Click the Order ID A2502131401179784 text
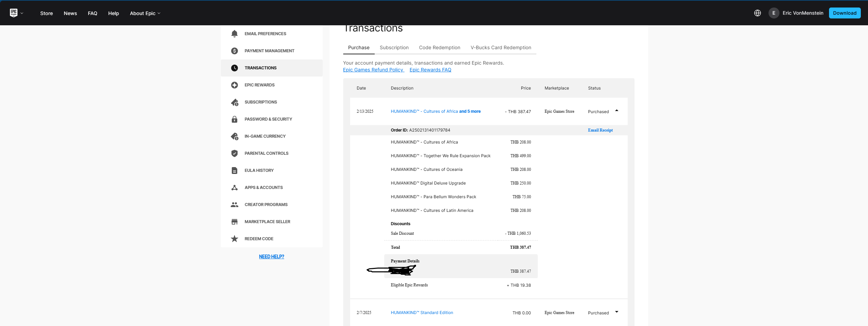This screenshot has width=868, height=326. [420, 130]
